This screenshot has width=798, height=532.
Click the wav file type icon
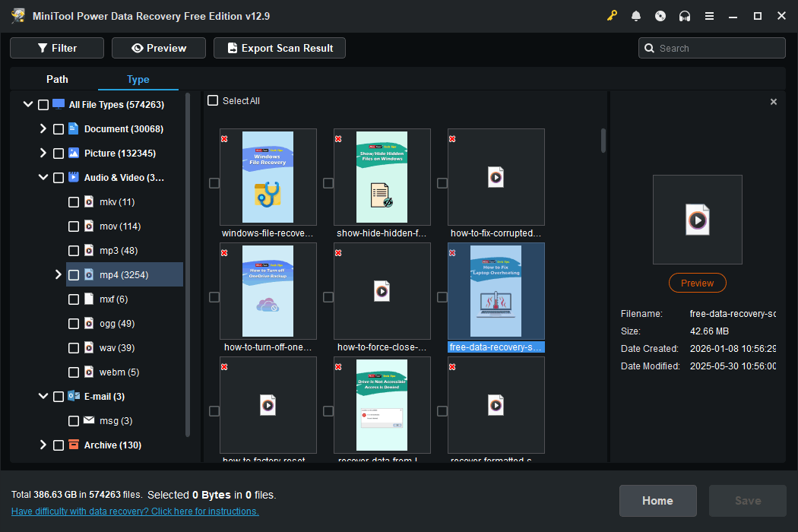tap(89, 348)
